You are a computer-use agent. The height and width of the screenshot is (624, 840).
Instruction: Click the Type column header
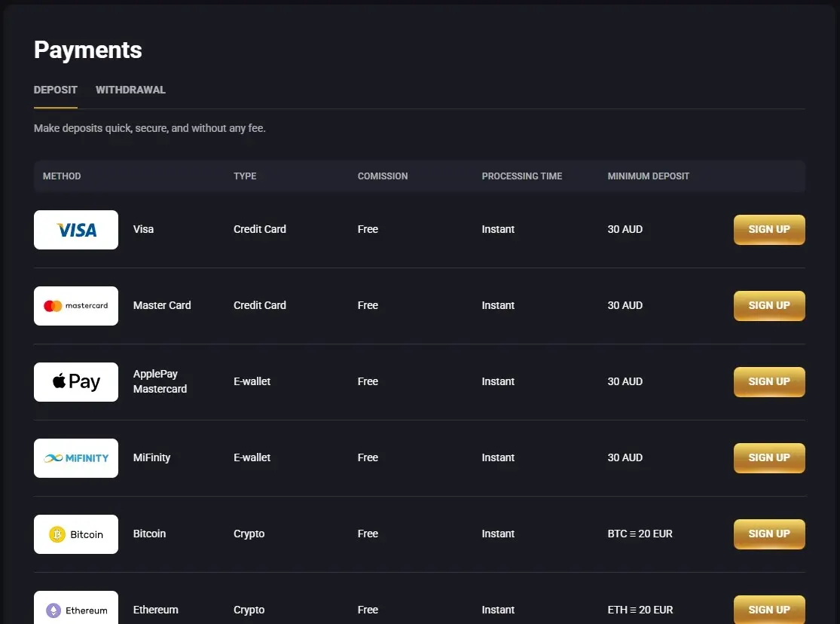tap(245, 176)
